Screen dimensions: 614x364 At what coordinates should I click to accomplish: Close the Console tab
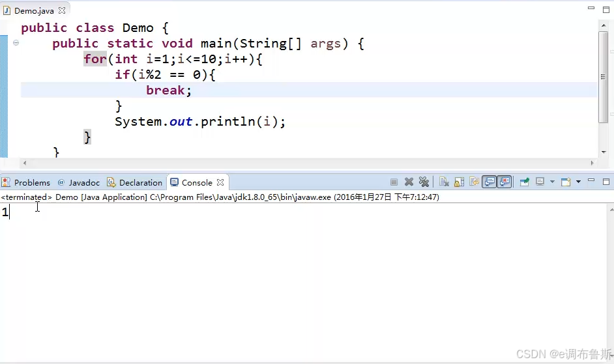pos(220,182)
